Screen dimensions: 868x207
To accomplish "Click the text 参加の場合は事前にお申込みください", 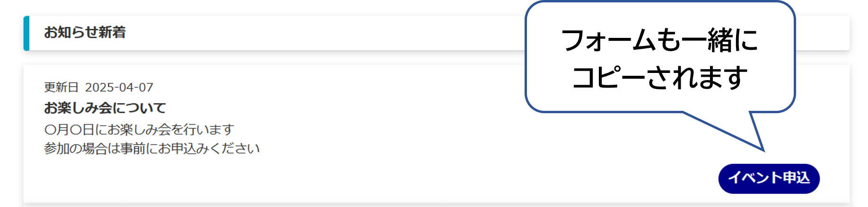I will tap(152, 149).
